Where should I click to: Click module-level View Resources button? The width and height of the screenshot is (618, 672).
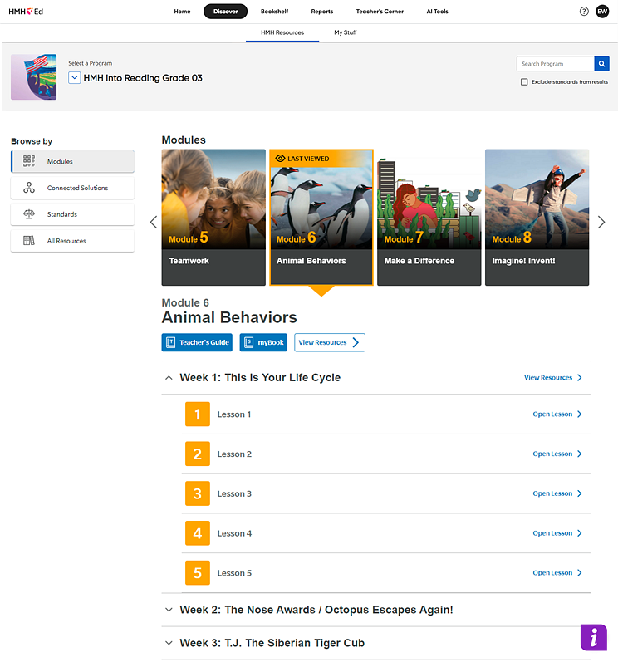[330, 342]
